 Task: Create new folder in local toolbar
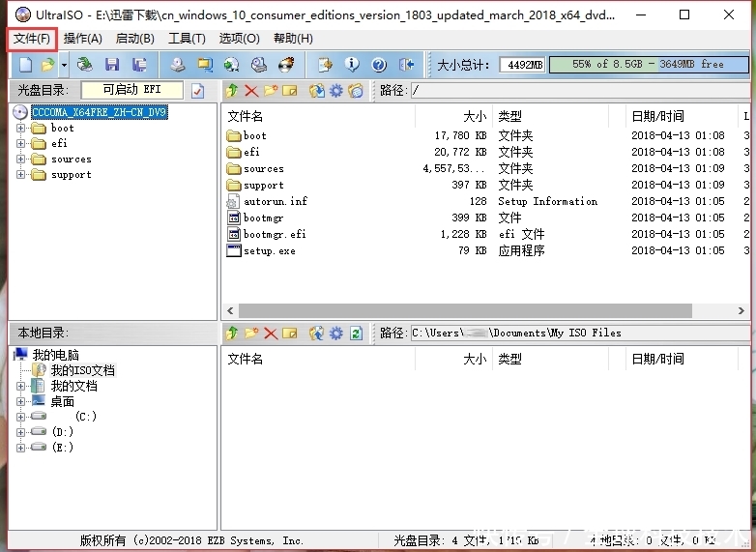251,334
